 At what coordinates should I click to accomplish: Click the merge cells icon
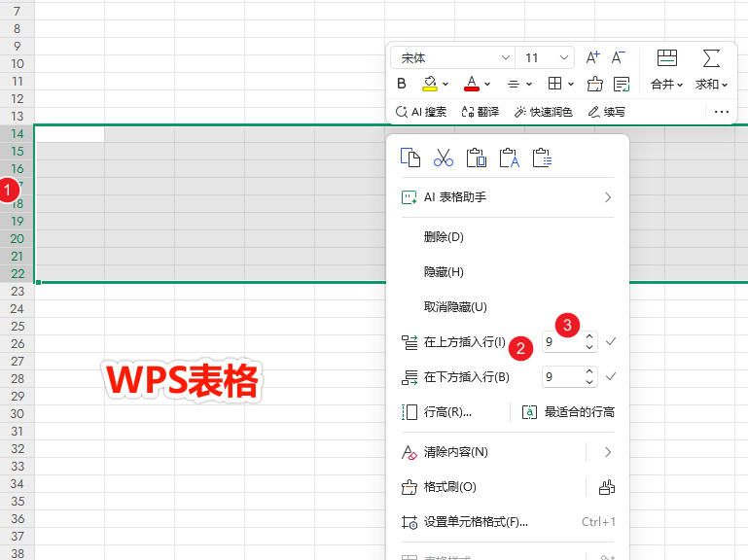coord(667,57)
